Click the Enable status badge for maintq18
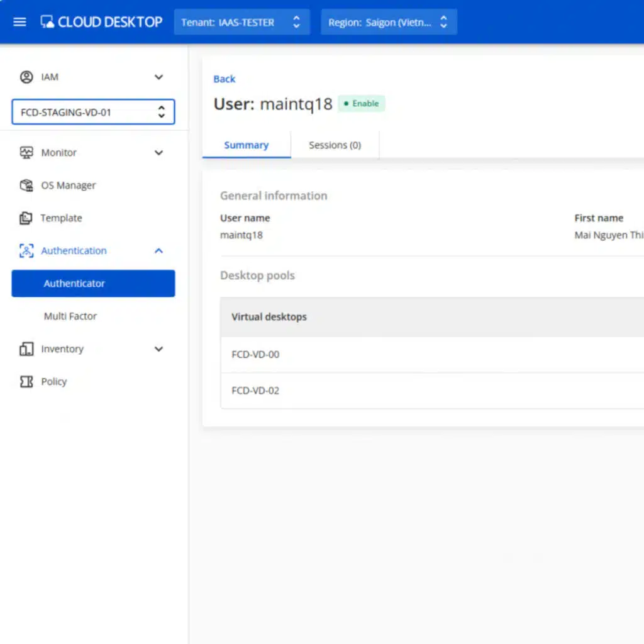The height and width of the screenshot is (644, 644). (361, 103)
